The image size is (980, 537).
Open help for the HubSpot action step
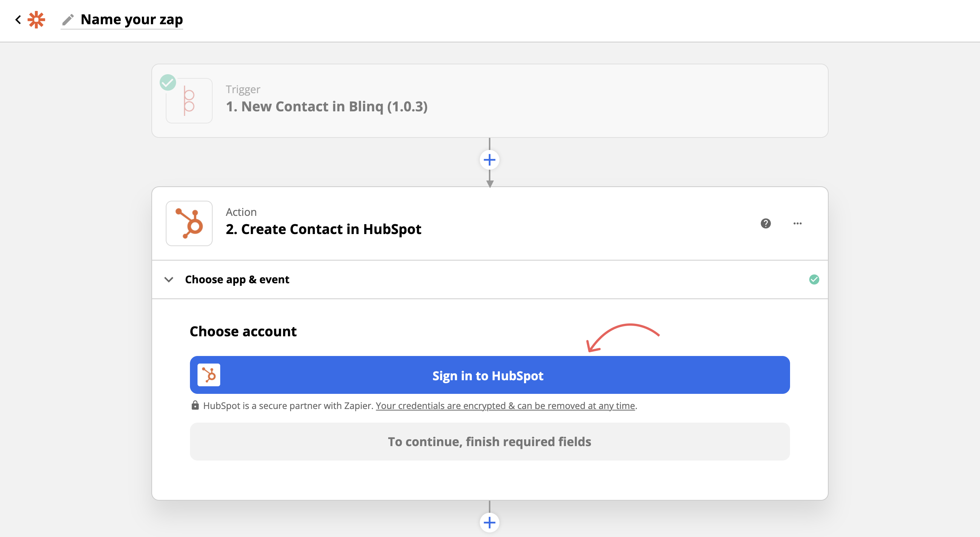pos(766,223)
